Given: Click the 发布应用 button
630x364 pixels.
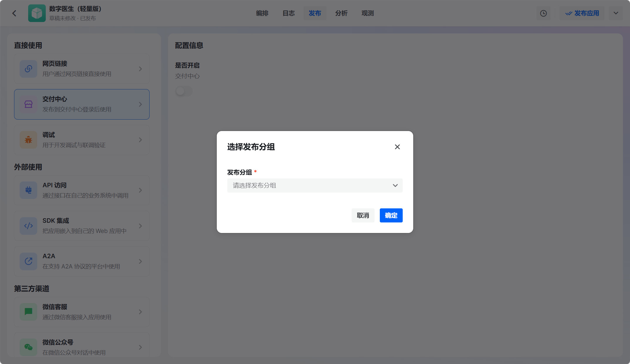Looking at the screenshot, I should 582,13.
